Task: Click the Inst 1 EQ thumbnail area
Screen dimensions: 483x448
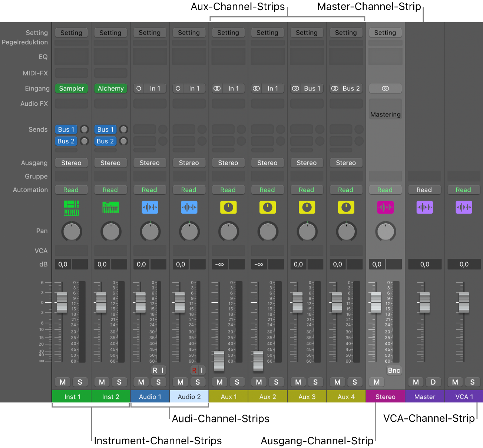Action: [72, 57]
